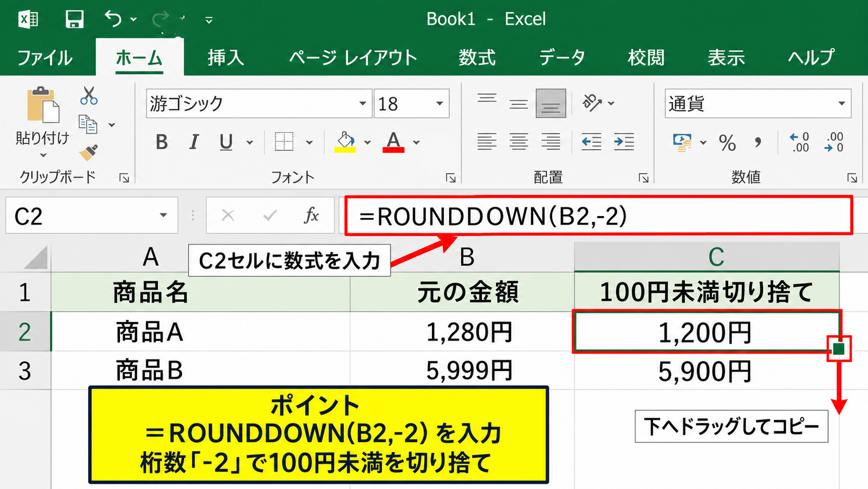This screenshot has width=868, height=489.
Task: Select the ホーム ribbon tab
Action: (x=139, y=57)
